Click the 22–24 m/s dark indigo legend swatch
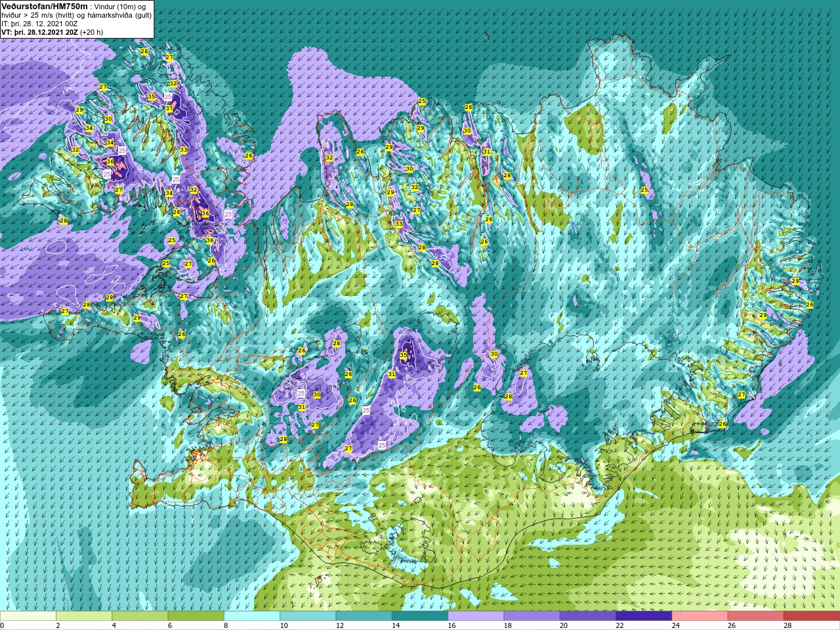 click(644, 616)
